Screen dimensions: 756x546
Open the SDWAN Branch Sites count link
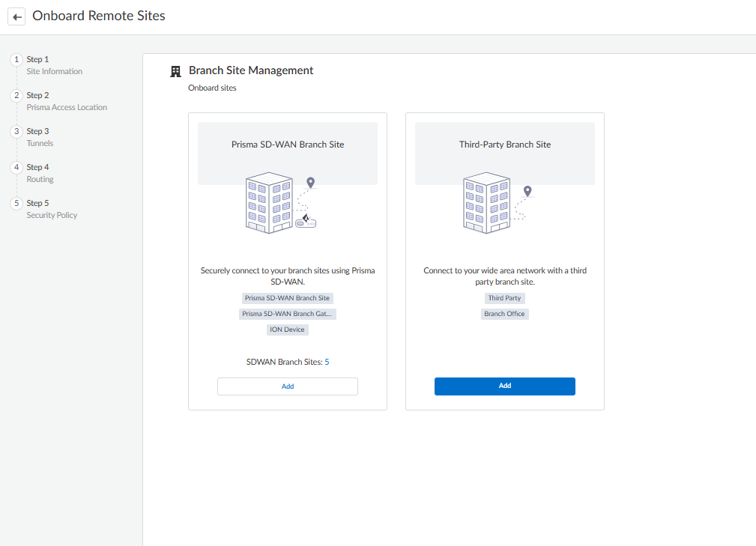pyautogui.click(x=327, y=362)
